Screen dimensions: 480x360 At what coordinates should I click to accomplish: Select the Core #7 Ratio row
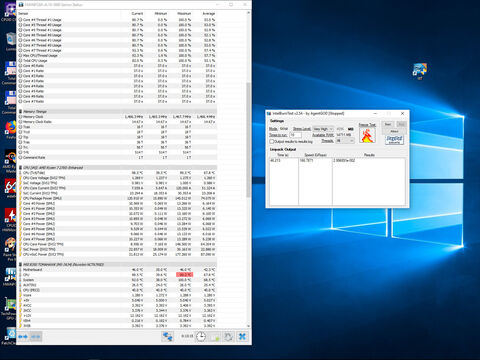click(x=117, y=101)
